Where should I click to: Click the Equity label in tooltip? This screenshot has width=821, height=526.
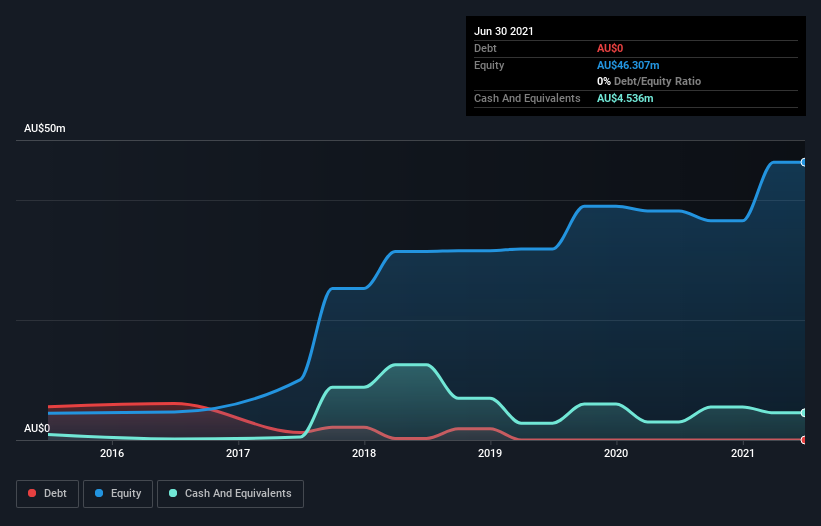489,65
